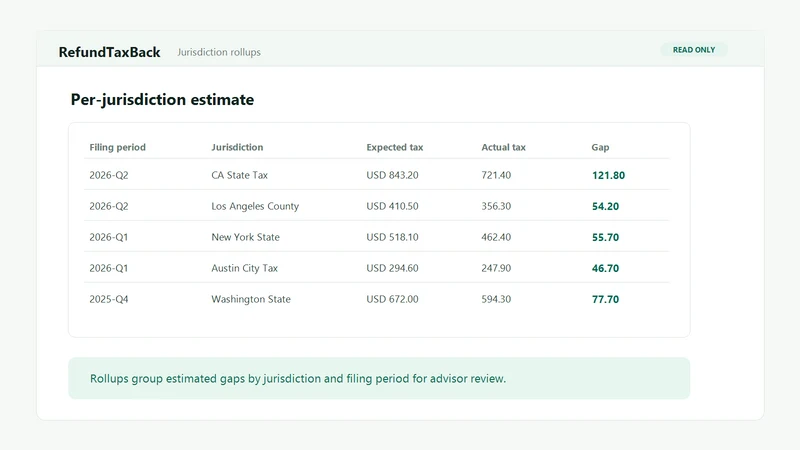
Task: Click the Expected tax column header
Action: click(x=394, y=147)
